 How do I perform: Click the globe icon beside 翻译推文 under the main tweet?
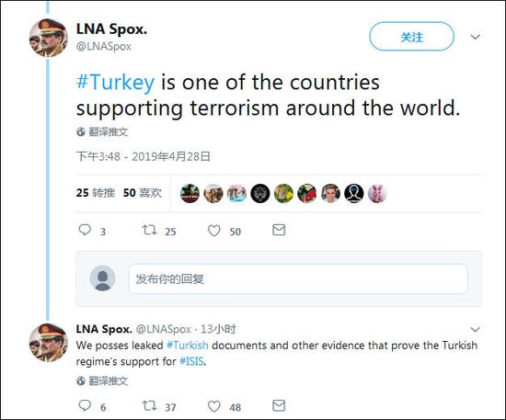(x=81, y=131)
